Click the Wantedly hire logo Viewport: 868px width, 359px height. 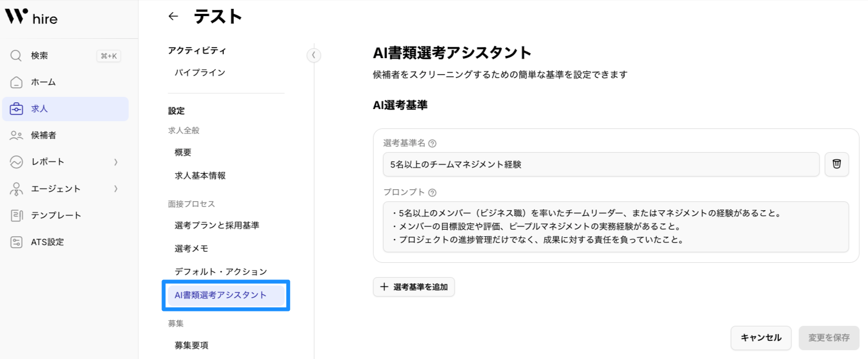(32, 17)
